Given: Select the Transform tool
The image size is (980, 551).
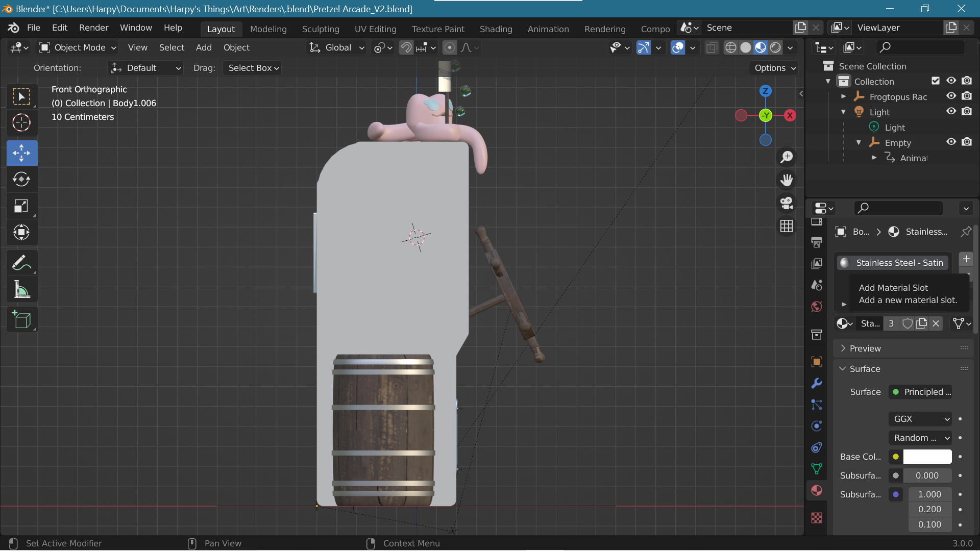Looking at the screenshot, I should 21,233.
